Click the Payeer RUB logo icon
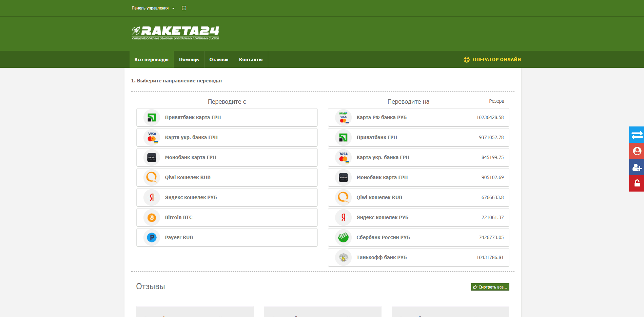Screen dimensions: 644x317 click(152, 238)
